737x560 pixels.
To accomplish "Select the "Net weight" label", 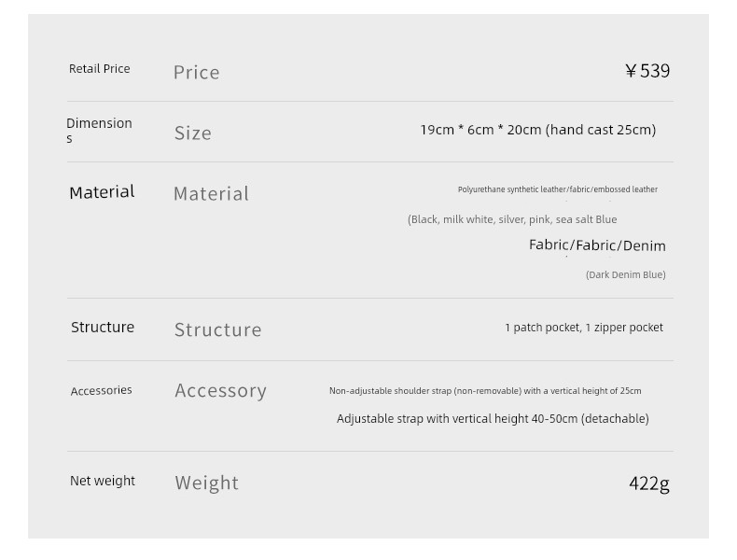I will coord(103,481).
